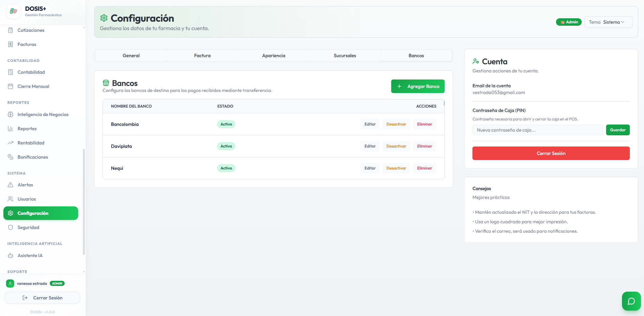The height and width of the screenshot is (316, 644).
Task: Click the Cotizaciones clipboard icon
Action: [x=10, y=30]
